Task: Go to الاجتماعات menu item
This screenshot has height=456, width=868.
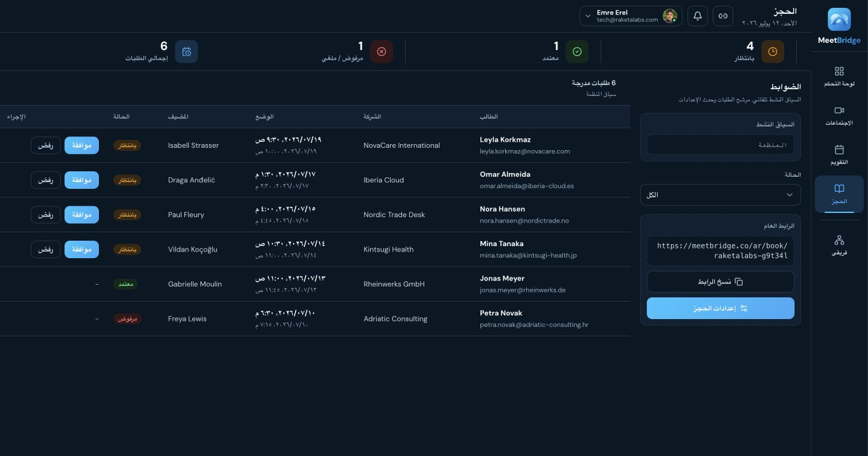Action: pos(839,116)
